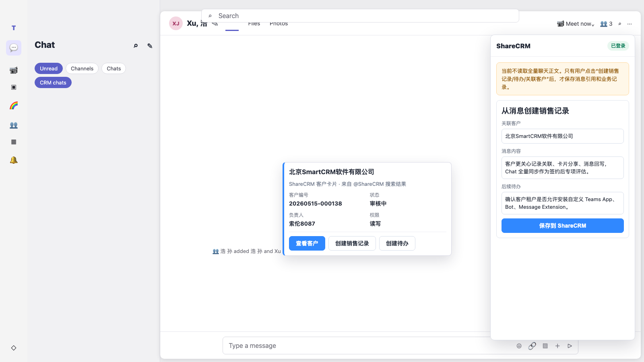The width and height of the screenshot is (644, 362).
Task: Focus the top Search field
Action: (360, 16)
